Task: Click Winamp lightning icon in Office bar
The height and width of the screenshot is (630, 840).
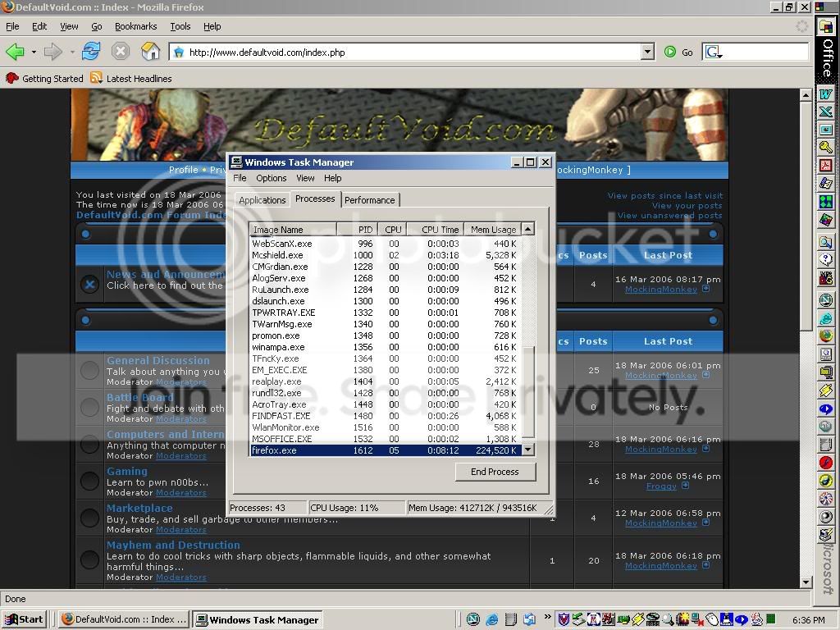Action: [x=825, y=390]
